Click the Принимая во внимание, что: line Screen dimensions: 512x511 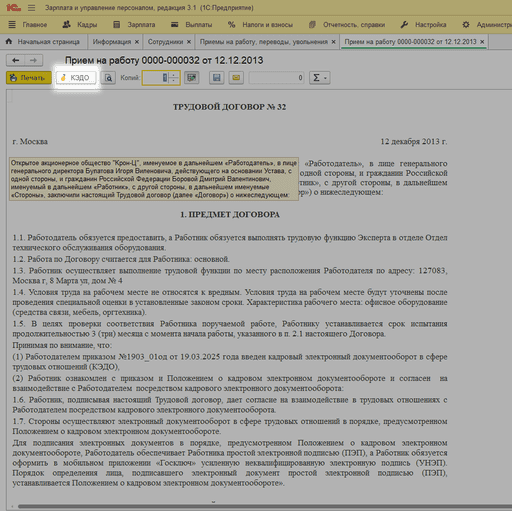pos(62,345)
